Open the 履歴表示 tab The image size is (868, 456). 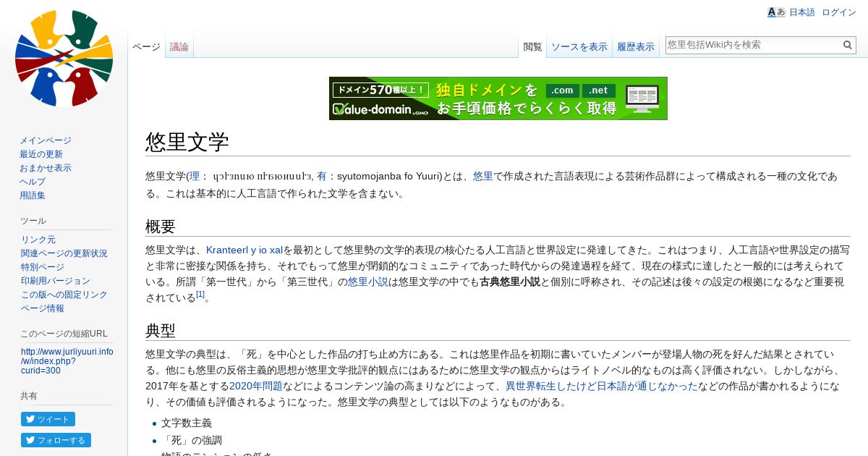636,47
